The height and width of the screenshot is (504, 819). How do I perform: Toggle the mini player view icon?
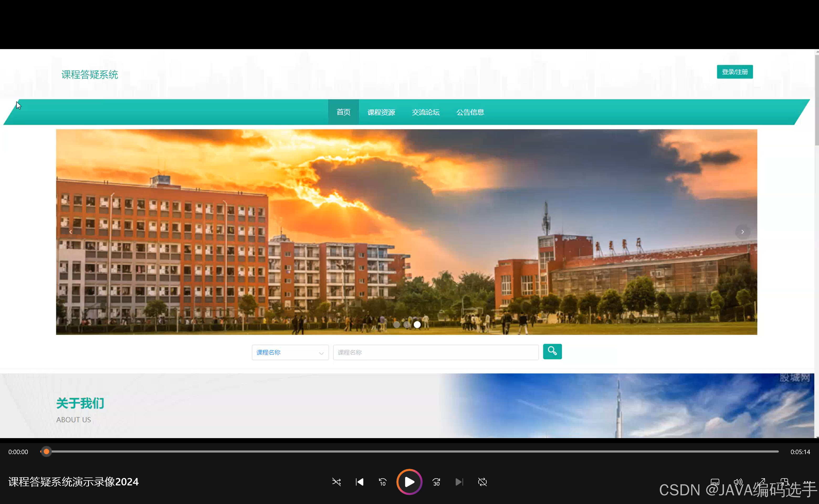[784, 482]
